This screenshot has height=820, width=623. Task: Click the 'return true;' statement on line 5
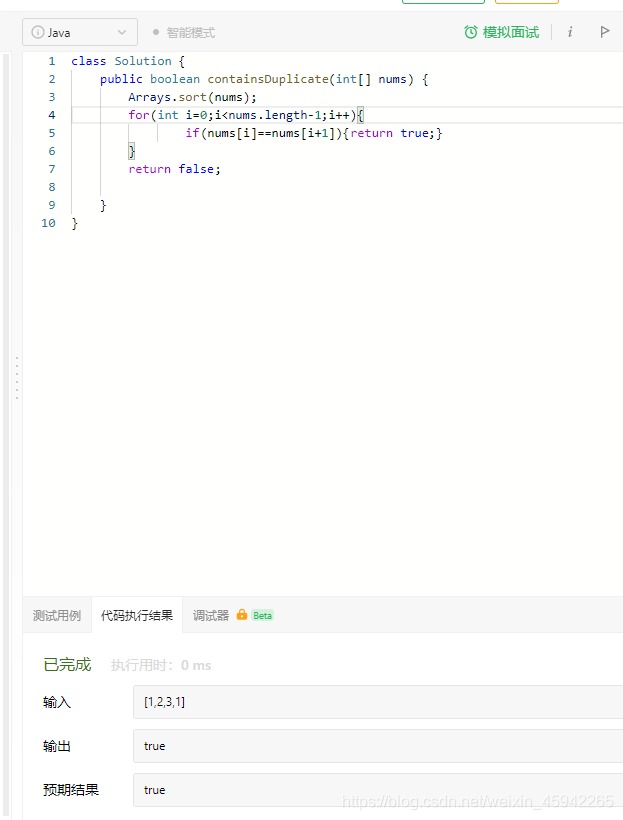click(392, 133)
